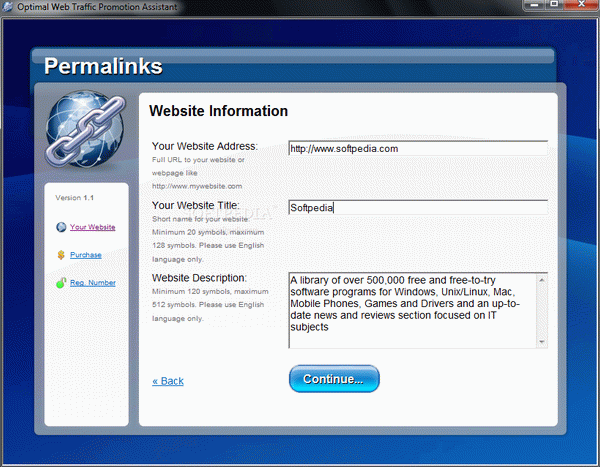Click the Website Information heading

click(x=218, y=111)
